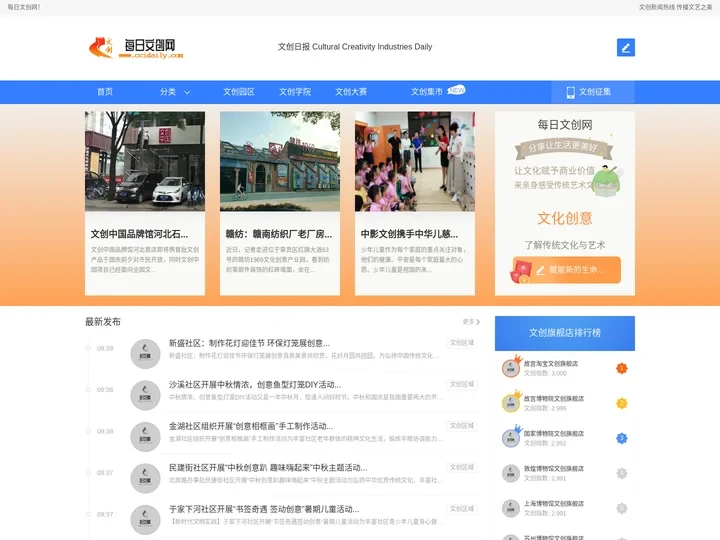Open post 金湖社区组织开展创意相框画

click(251, 426)
